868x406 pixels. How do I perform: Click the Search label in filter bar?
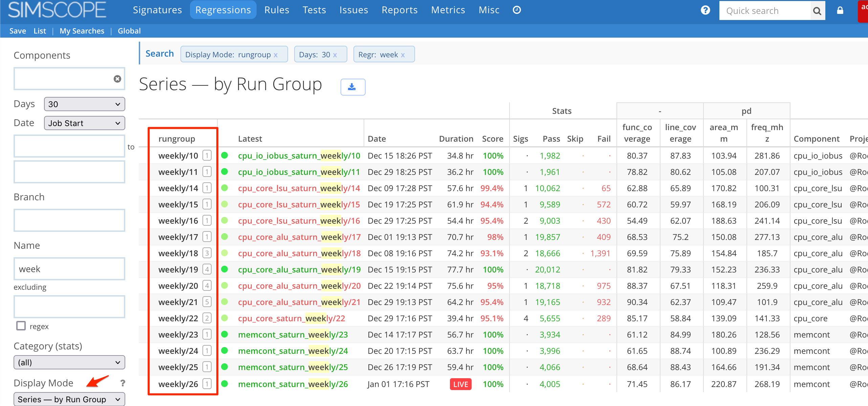point(159,54)
